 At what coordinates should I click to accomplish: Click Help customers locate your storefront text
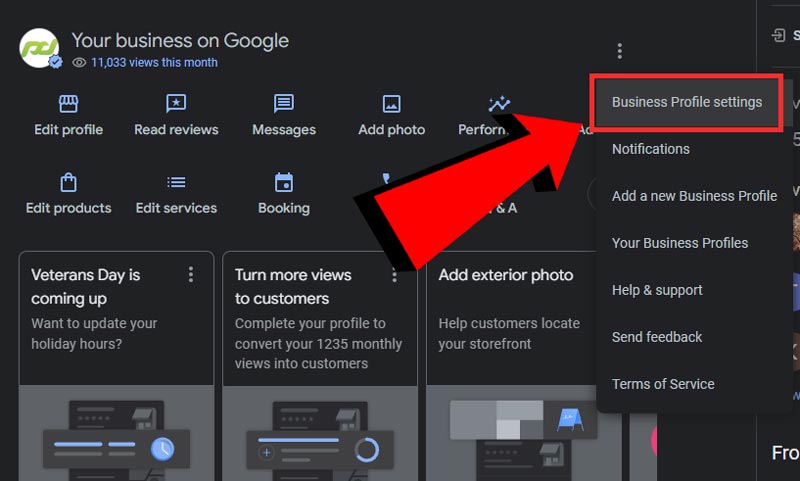(509, 334)
